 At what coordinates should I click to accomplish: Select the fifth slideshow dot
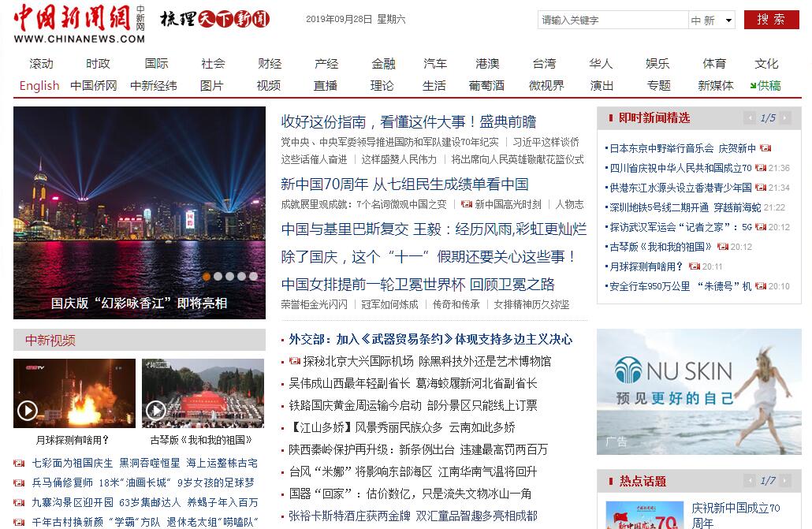click(x=253, y=277)
